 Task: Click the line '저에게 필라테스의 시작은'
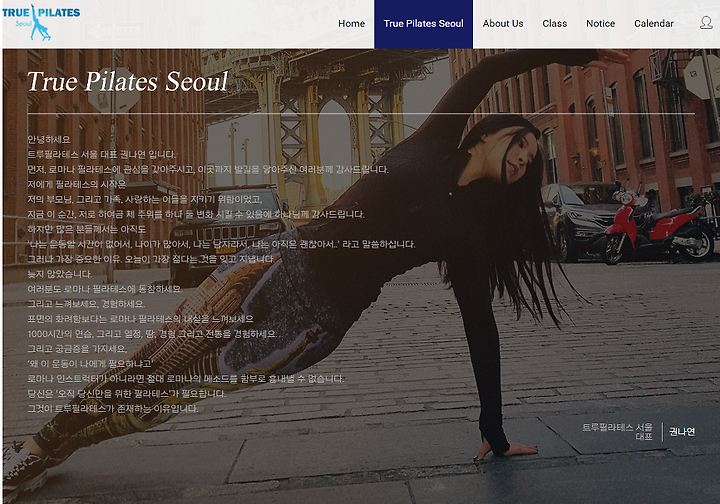point(76,184)
